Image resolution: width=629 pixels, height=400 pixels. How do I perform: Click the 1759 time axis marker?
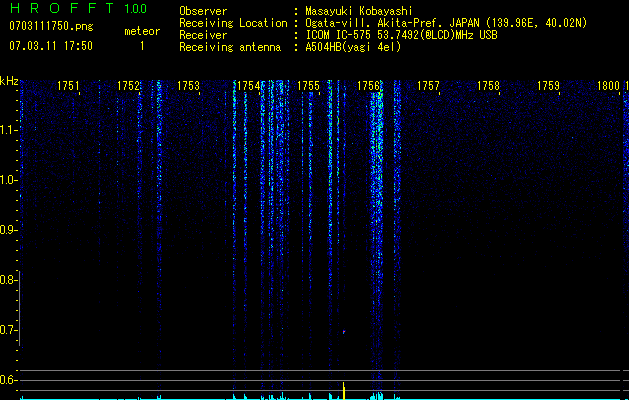pos(548,86)
